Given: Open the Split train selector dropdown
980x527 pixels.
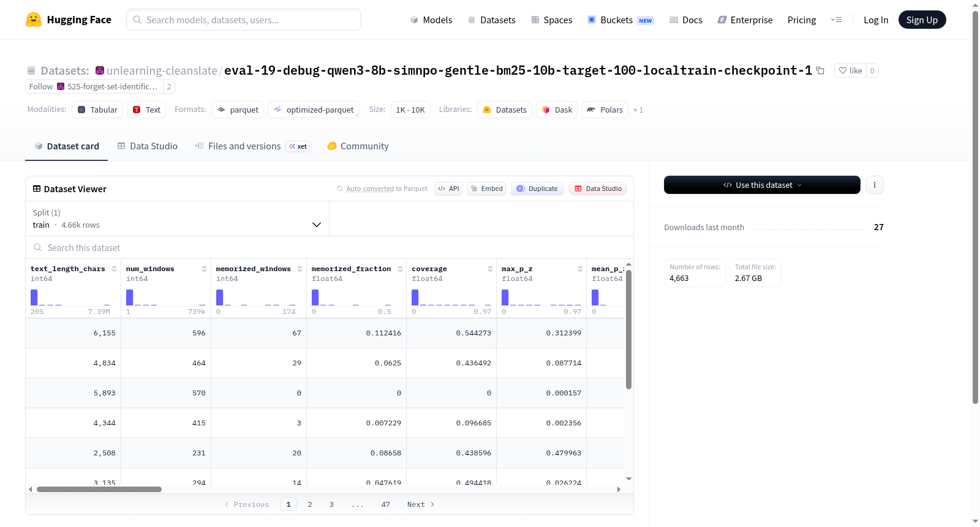Looking at the screenshot, I should point(177,219).
